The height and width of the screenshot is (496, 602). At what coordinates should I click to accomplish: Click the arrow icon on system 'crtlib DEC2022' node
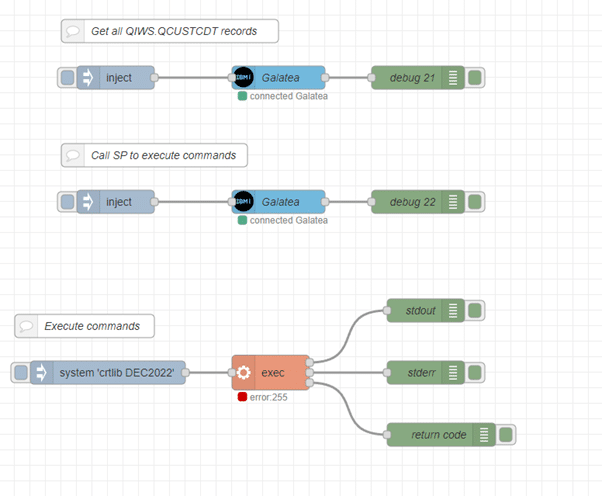click(42, 372)
